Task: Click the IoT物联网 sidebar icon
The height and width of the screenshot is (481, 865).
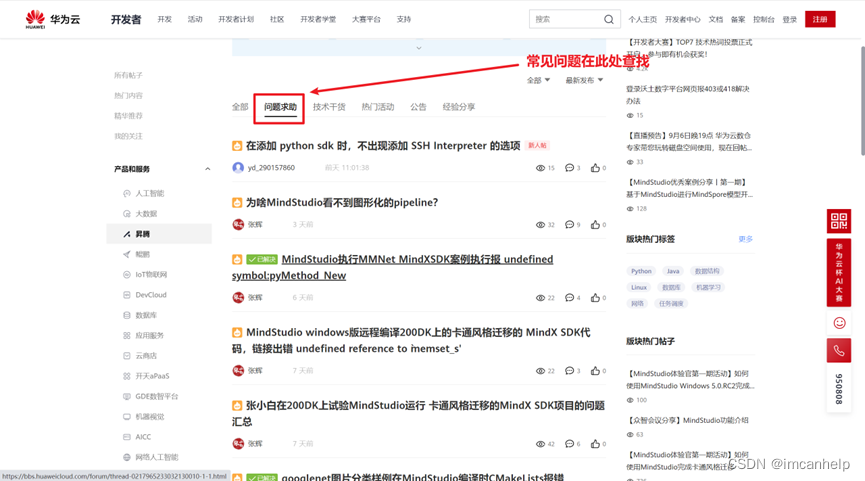Action: coord(127,275)
